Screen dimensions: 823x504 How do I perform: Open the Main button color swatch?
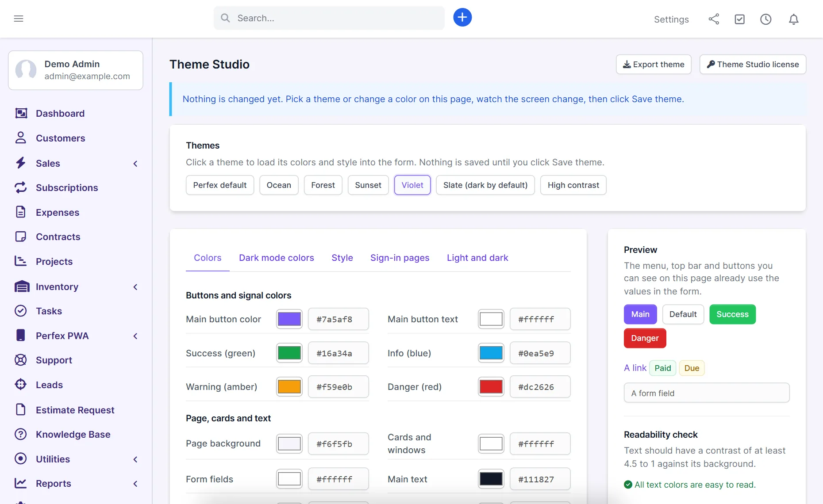coord(289,319)
